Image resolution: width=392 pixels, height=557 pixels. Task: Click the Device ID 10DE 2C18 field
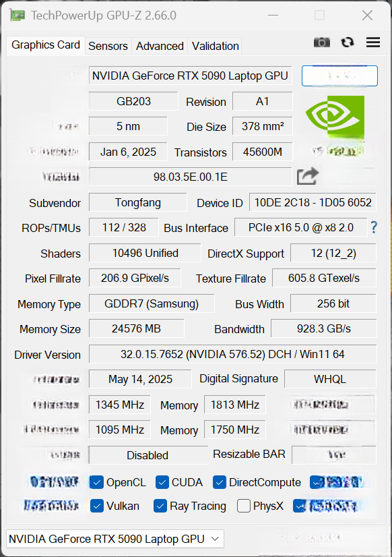tap(313, 202)
